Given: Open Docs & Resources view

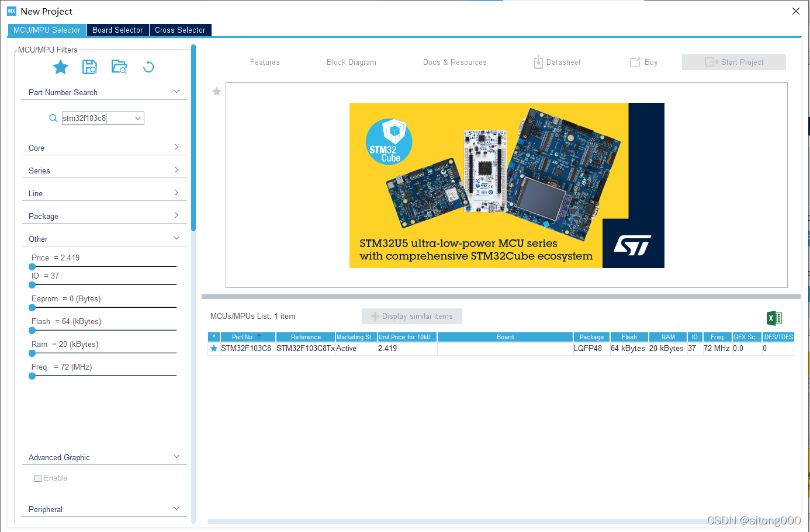Looking at the screenshot, I should coord(455,62).
